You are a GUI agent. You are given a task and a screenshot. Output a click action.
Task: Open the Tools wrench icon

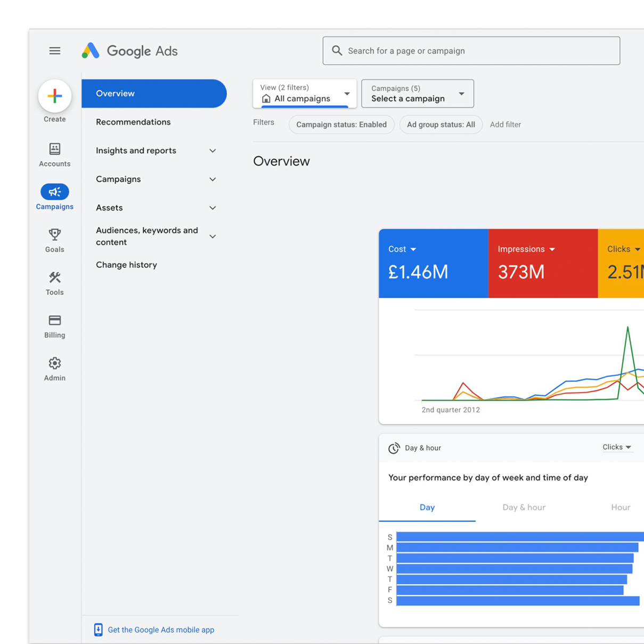(x=55, y=278)
